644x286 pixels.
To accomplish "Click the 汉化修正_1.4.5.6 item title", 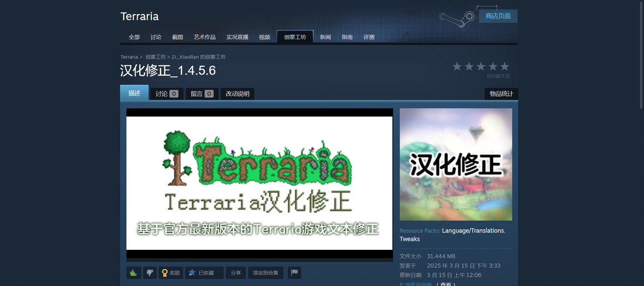I will point(168,71).
